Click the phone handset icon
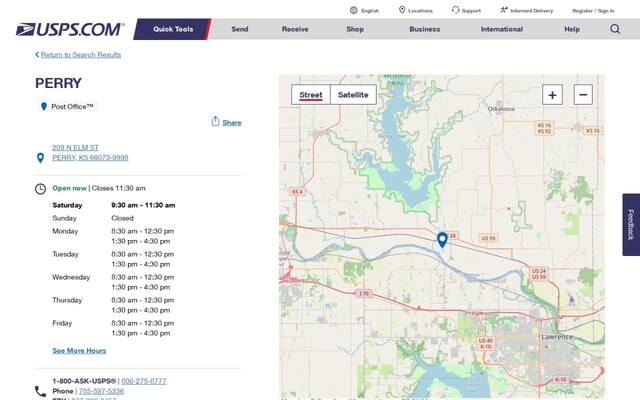640x400 pixels. [x=40, y=391]
